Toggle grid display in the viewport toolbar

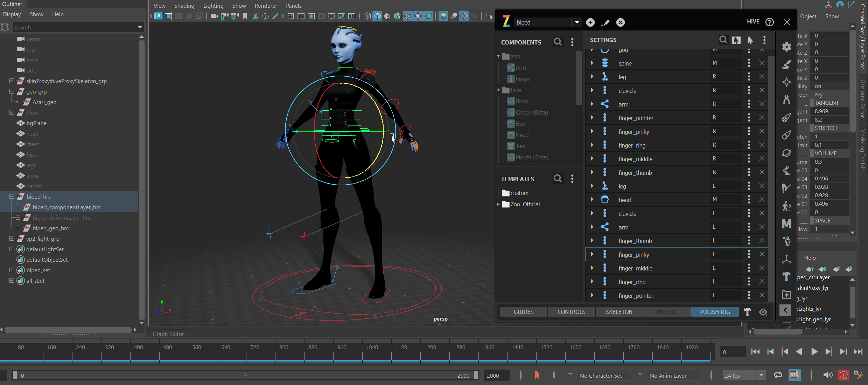point(290,16)
